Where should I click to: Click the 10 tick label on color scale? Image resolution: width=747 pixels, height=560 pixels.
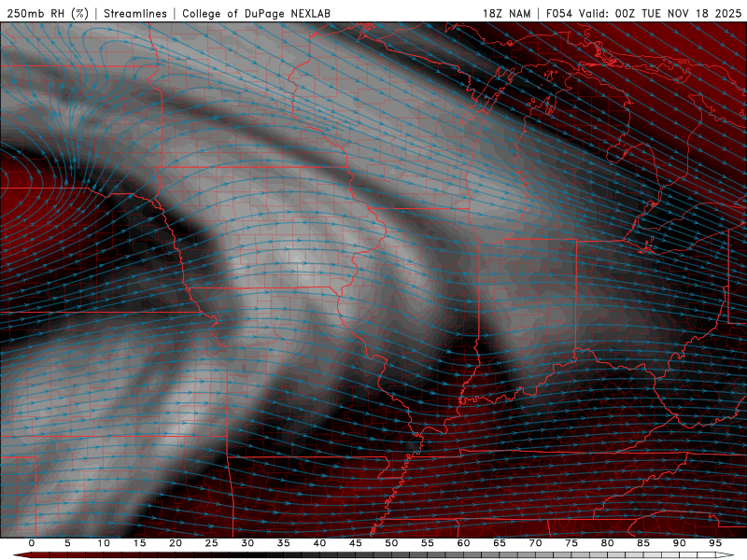pyautogui.click(x=104, y=543)
